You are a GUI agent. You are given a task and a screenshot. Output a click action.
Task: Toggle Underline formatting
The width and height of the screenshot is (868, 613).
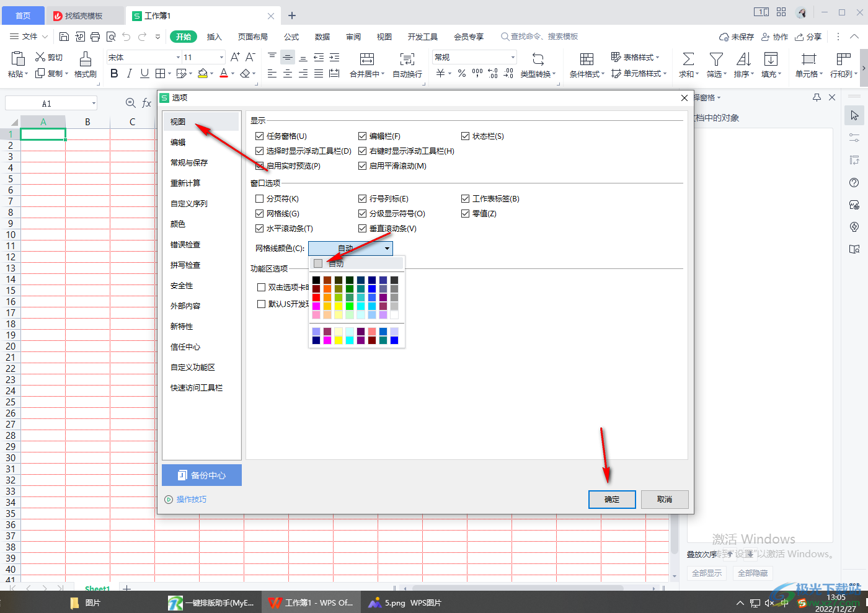pyautogui.click(x=144, y=73)
